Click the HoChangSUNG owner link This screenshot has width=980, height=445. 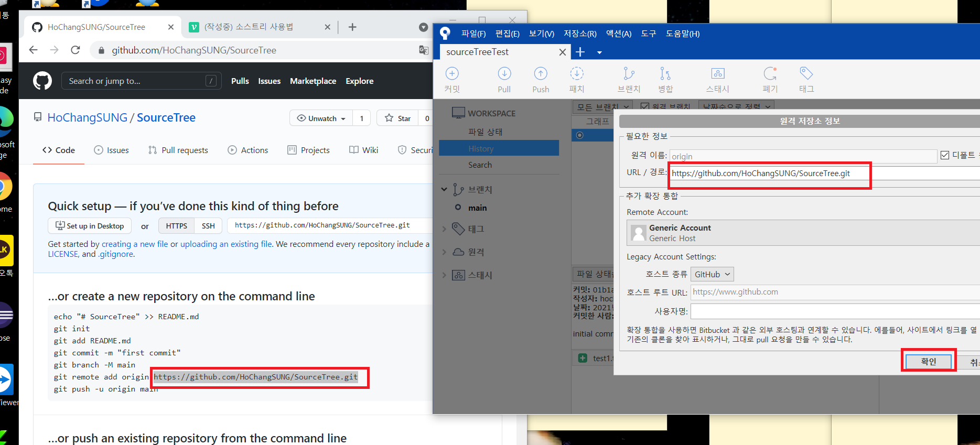(88, 117)
